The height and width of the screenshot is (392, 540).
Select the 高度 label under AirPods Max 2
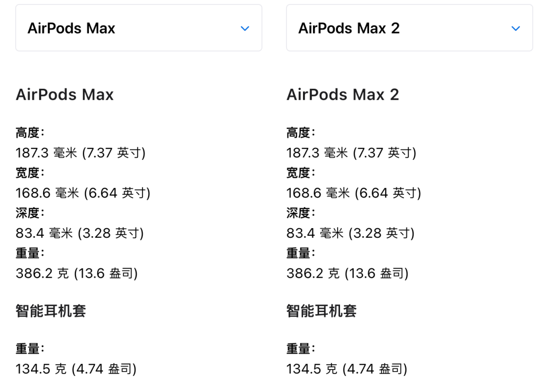coord(298,133)
